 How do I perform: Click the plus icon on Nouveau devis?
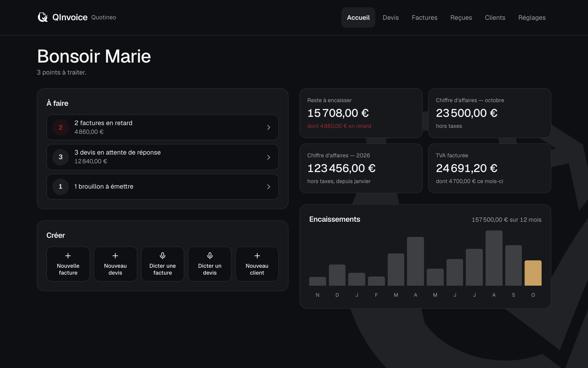tap(115, 256)
